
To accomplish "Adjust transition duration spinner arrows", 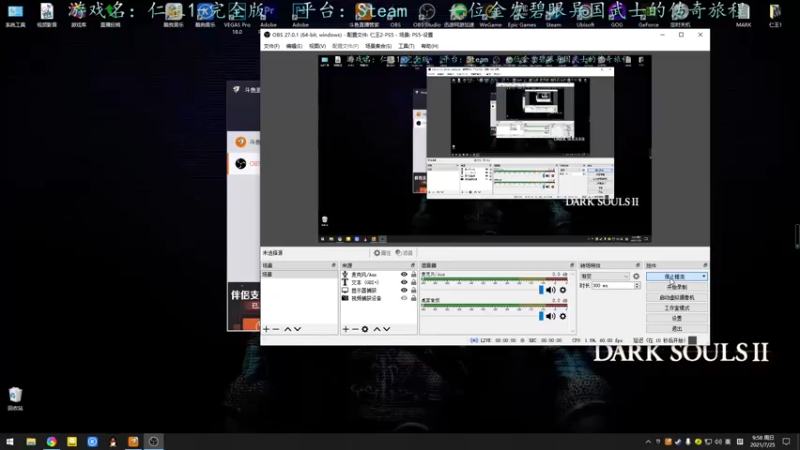I will 637,286.
